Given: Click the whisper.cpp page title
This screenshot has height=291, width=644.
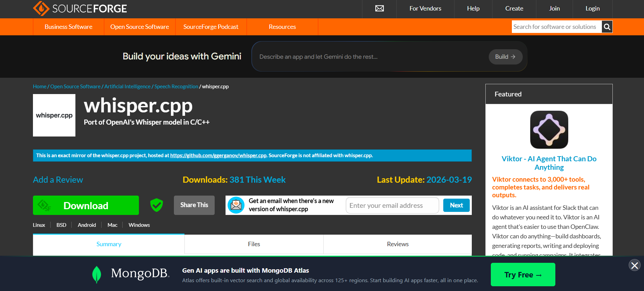Looking at the screenshot, I should [x=138, y=106].
